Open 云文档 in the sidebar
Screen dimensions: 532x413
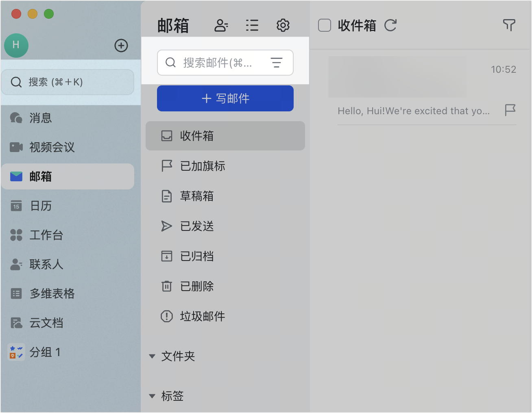pyautogui.click(x=68, y=323)
